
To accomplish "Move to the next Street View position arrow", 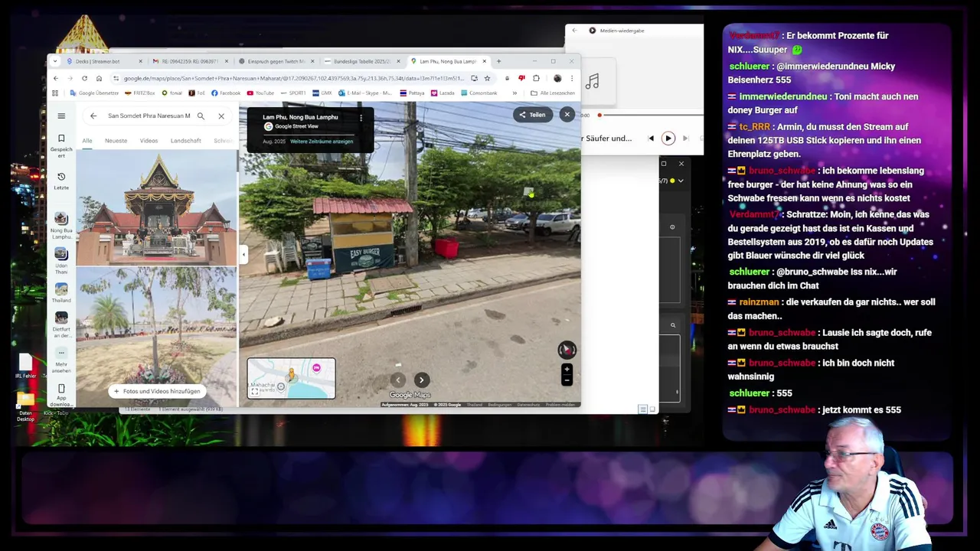I will (421, 380).
